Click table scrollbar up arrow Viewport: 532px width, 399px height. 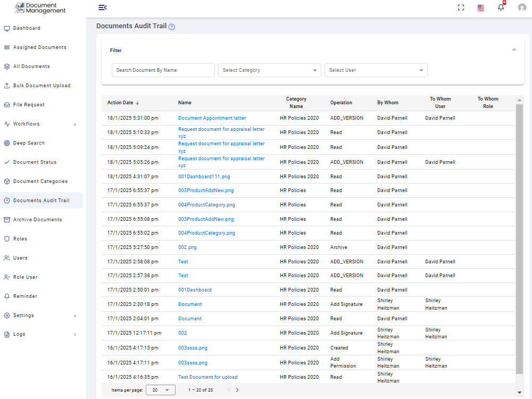tap(519, 100)
